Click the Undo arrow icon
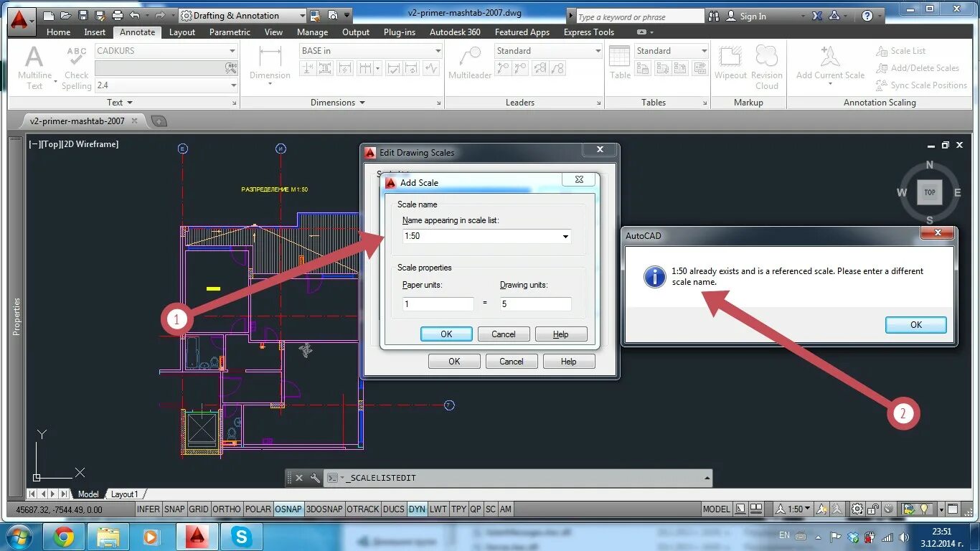This screenshot has width=980, height=551. point(134,15)
